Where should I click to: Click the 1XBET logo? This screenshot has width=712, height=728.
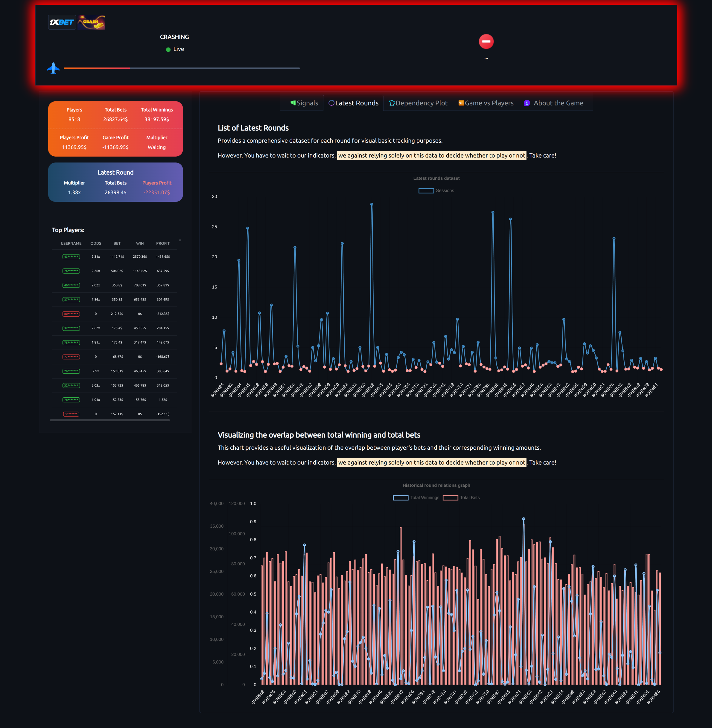pyautogui.click(x=62, y=22)
